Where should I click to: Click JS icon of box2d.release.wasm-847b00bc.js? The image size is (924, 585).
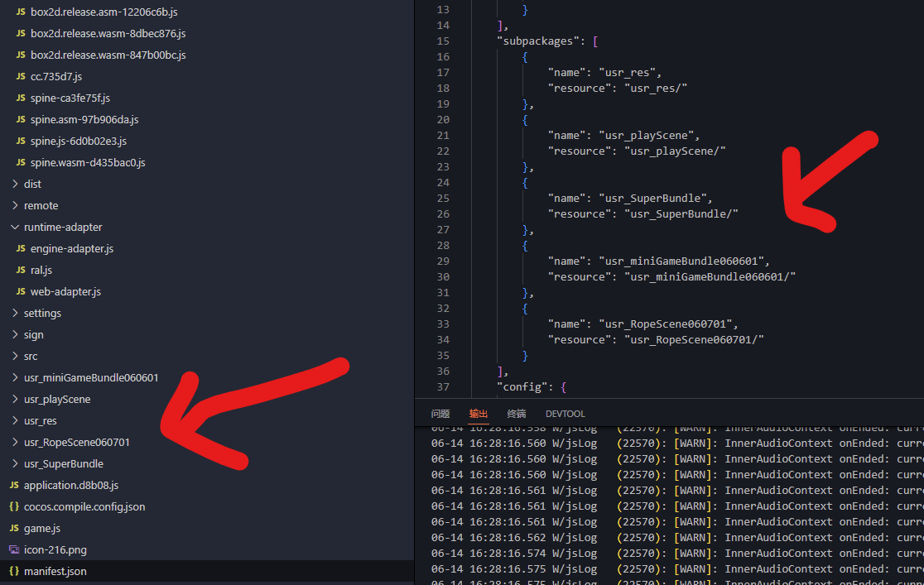click(x=21, y=55)
